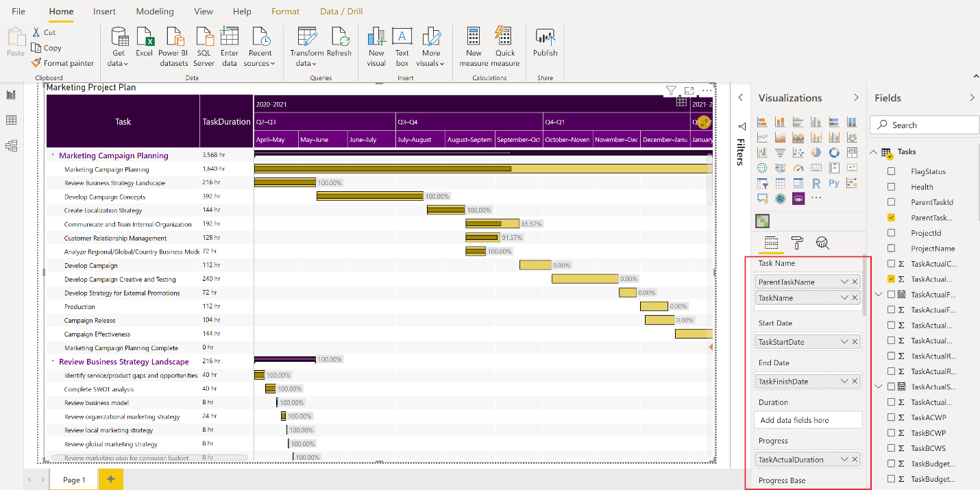Screen dimensions: 980x490
Task: Open the Format paint roller pane
Action: click(x=797, y=243)
